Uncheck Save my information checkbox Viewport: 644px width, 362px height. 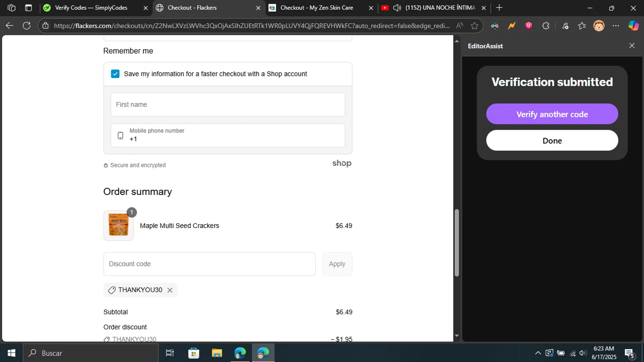click(115, 74)
